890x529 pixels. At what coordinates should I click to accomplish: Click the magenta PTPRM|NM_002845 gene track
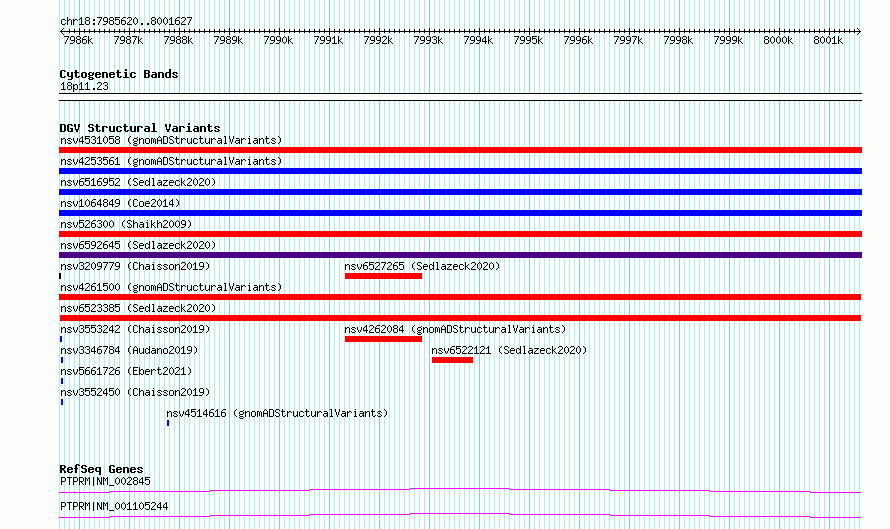(460, 490)
